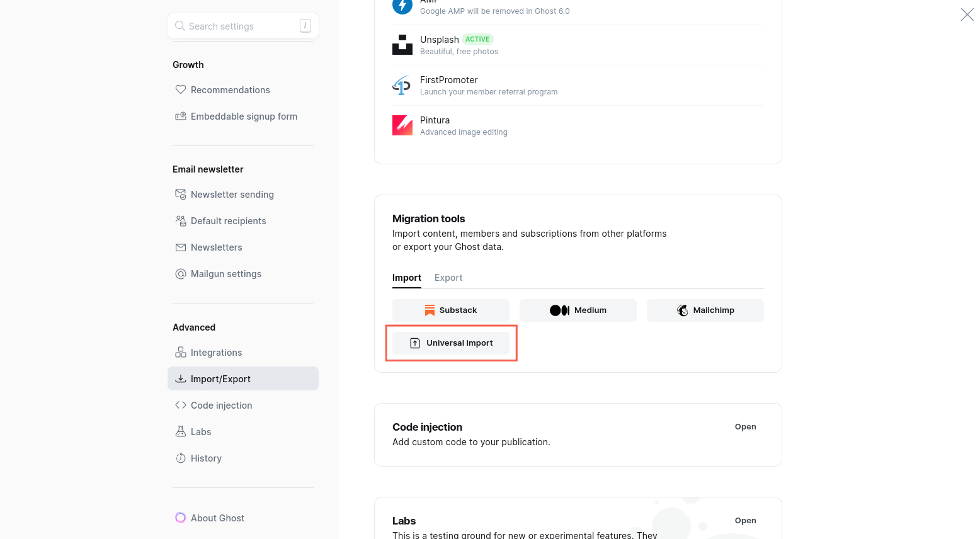The height and width of the screenshot is (539, 980).
Task: Click the Recommendations heart icon
Action: (181, 90)
